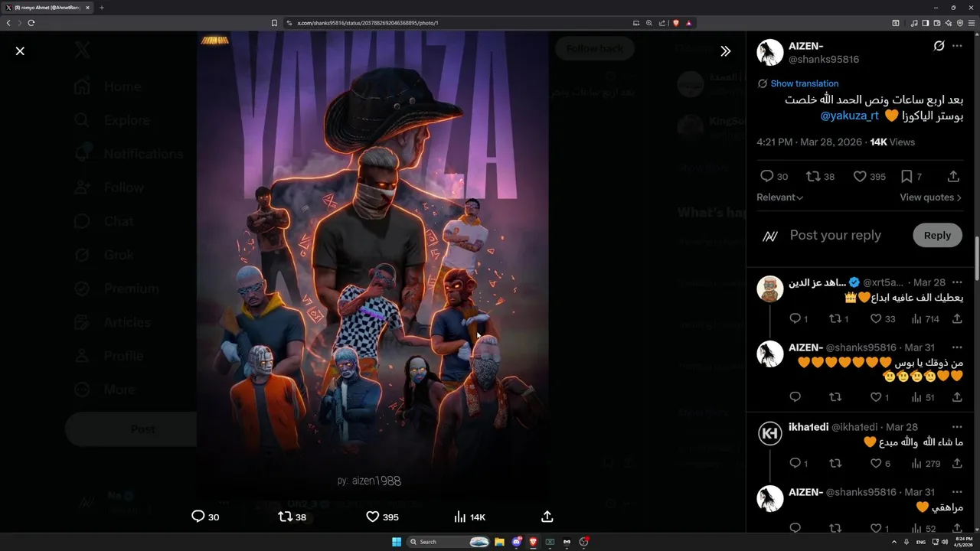Click the Brave Rewards triangle icon
The image size is (980, 551).
point(688,23)
